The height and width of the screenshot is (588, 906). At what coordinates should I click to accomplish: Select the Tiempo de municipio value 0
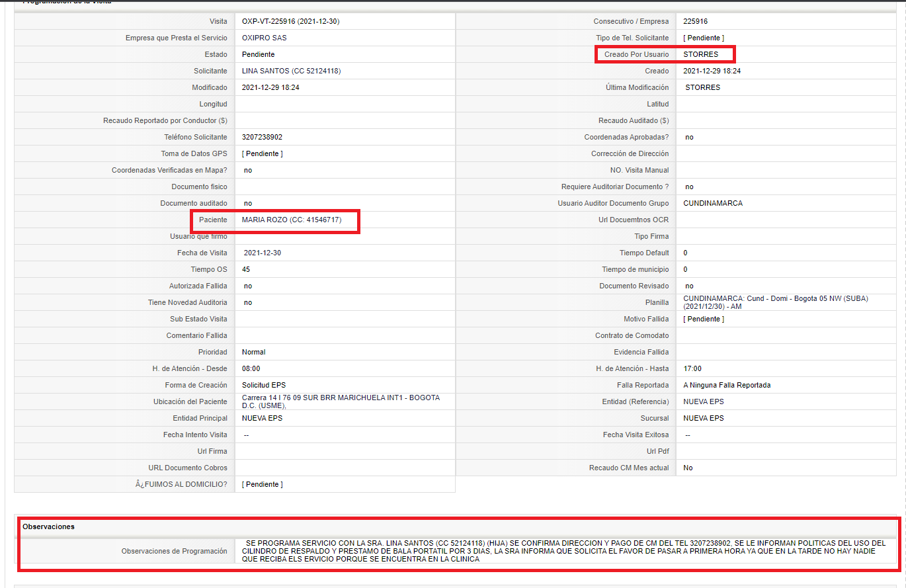tap(685, 269)
